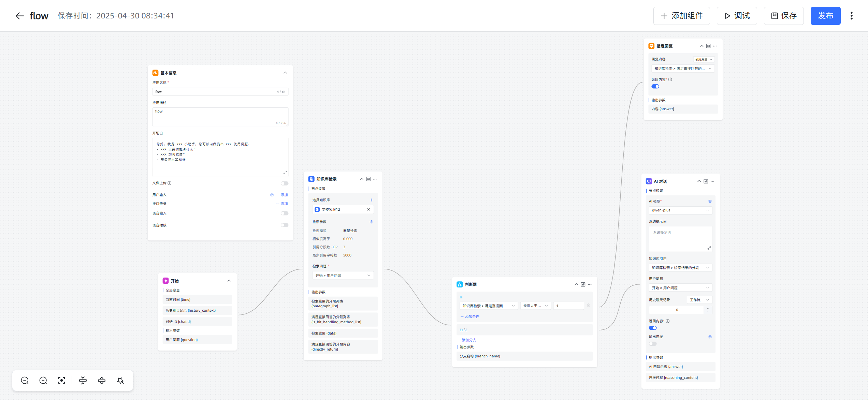Enable 输出思考 in AI 对话 node

click(x=653, y=344)
